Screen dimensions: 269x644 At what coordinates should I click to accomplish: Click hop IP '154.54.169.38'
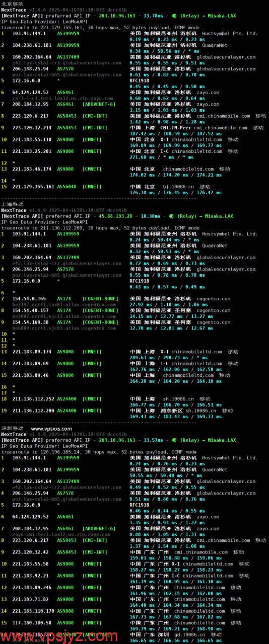[30, 322]
